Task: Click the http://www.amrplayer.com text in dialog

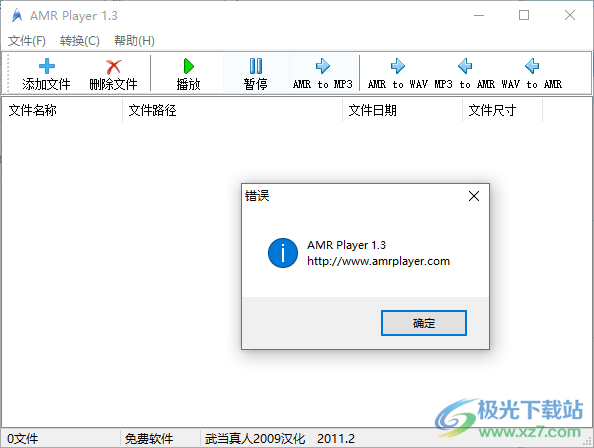Action: [378, 261]
